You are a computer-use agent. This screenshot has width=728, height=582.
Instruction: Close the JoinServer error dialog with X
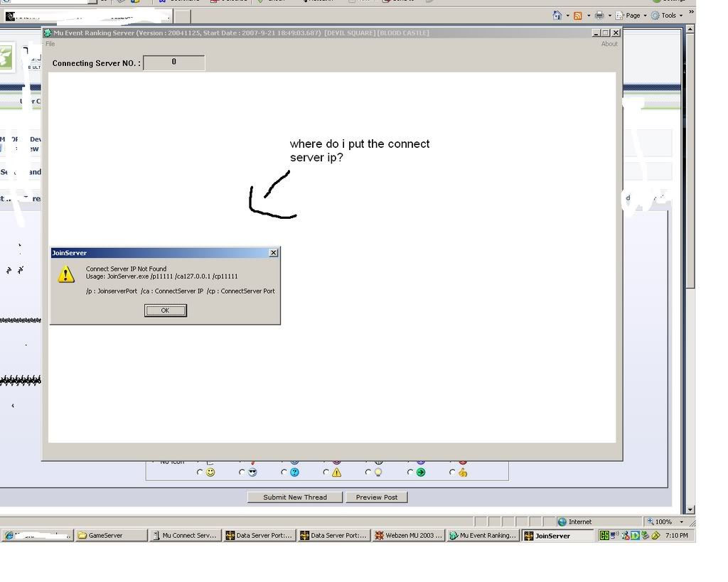[x=274, y=253]
